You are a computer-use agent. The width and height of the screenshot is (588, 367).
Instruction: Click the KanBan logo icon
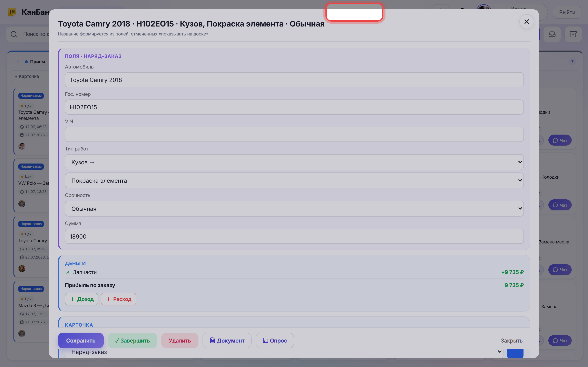12,12
